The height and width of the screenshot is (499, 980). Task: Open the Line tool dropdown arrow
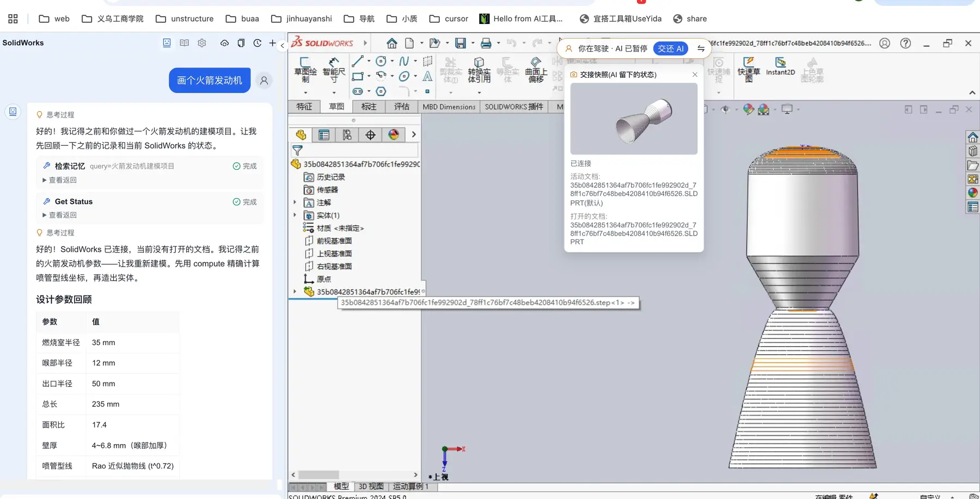pyautogui.click(x=369, y=61)
